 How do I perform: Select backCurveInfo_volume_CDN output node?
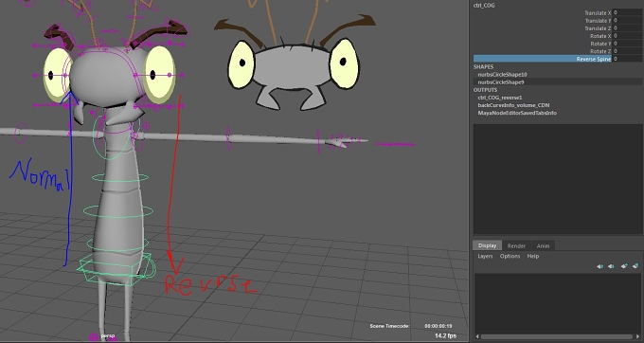coord(513,105)
